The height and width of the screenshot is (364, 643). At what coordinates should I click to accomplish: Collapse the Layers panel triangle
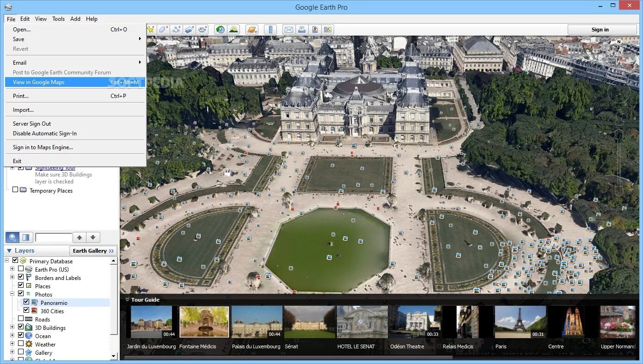pos(9,251)
